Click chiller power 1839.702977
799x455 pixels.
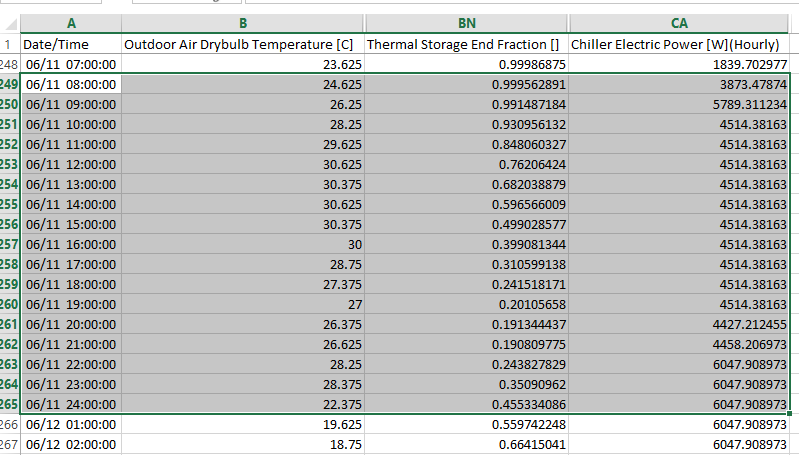point(679,65)
